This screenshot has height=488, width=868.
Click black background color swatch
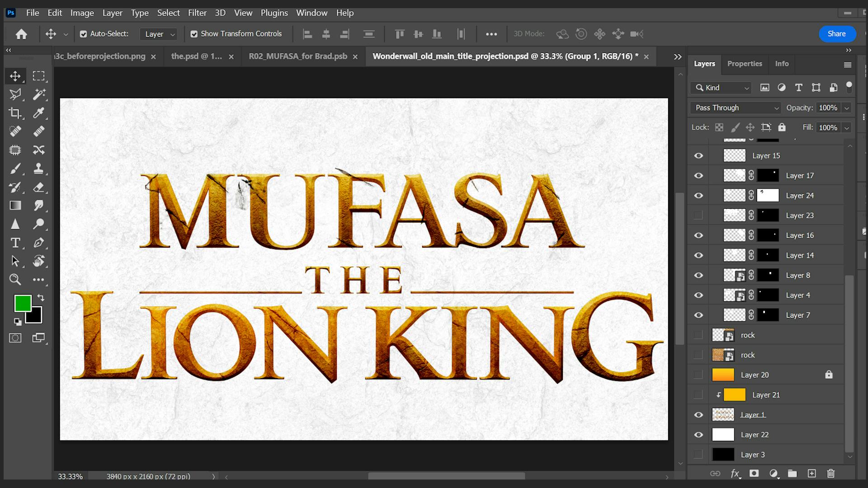[36, 318]
